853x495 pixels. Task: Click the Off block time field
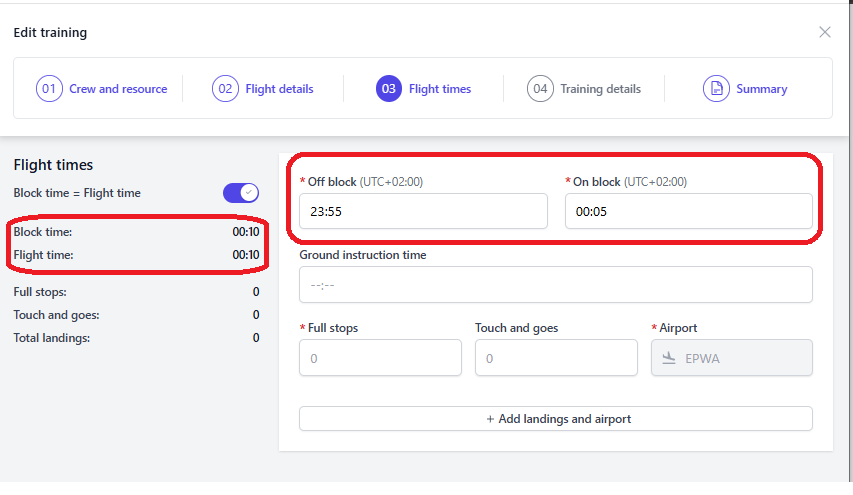(423, 211)
